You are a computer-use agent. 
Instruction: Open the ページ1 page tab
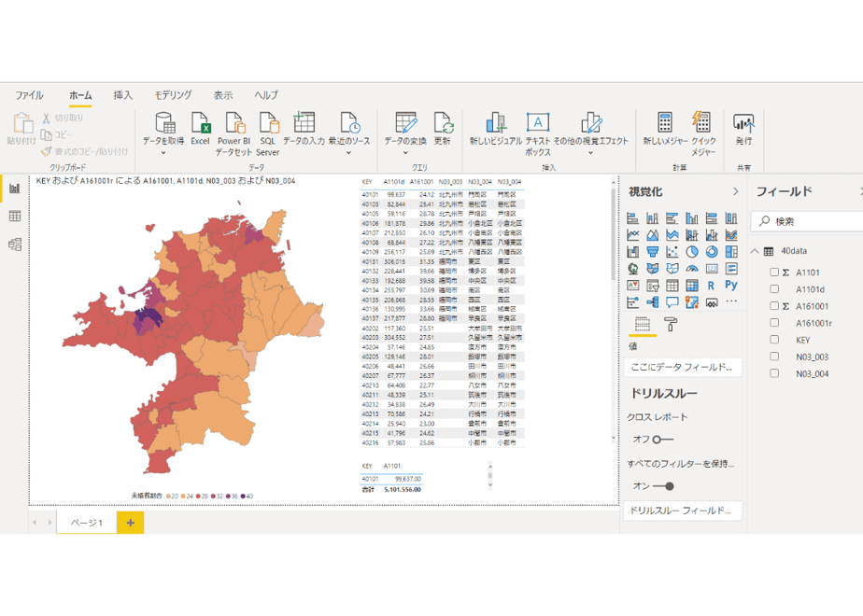pos(87,523)
